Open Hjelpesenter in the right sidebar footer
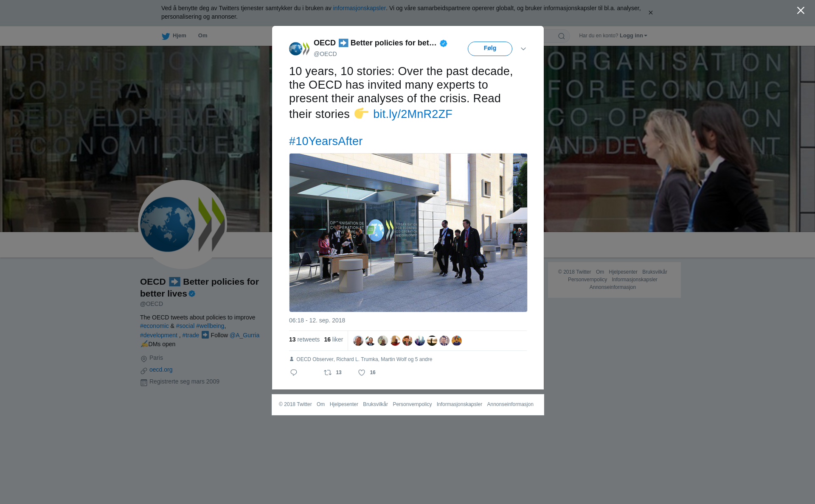 (x=623, y=272)
